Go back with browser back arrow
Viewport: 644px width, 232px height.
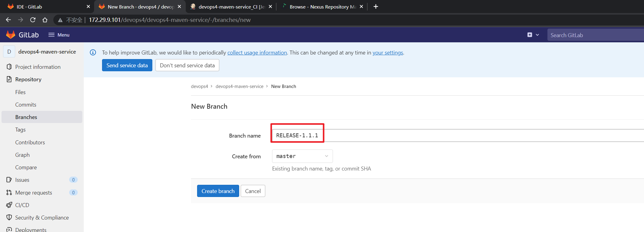click(x=9, y=20)
